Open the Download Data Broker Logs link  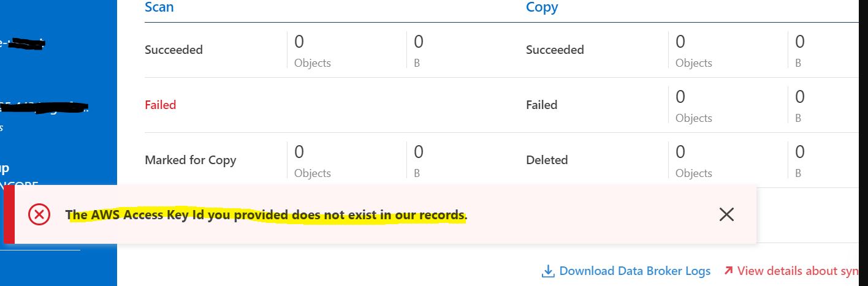pos(634,271)
